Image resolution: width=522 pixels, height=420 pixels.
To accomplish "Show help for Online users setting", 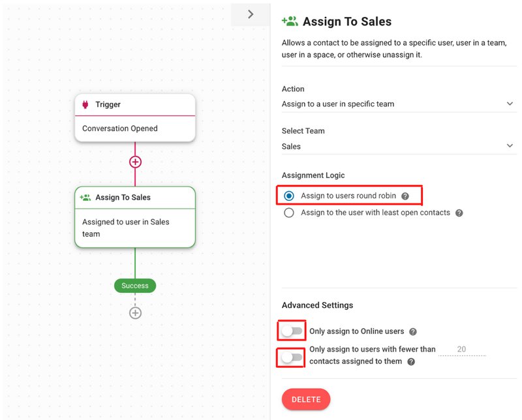I will point(413,332).
